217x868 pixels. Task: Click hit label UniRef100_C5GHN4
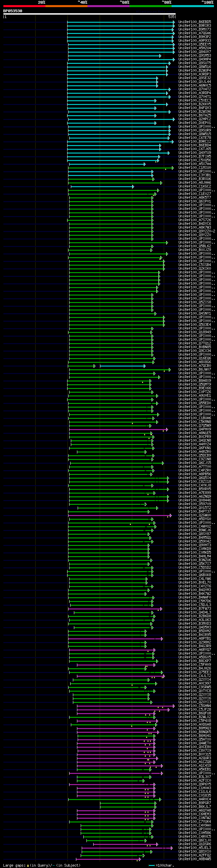[195, 706]
